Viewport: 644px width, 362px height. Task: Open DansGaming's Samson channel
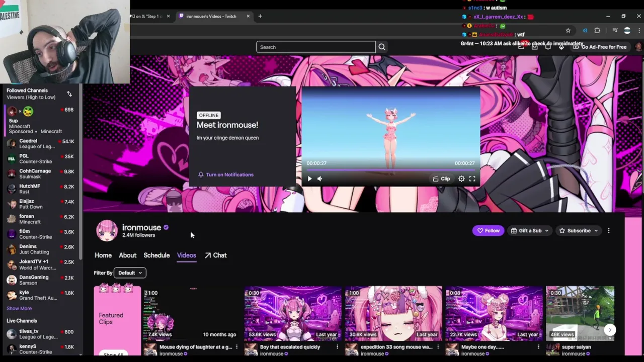(x=41, y=280)
